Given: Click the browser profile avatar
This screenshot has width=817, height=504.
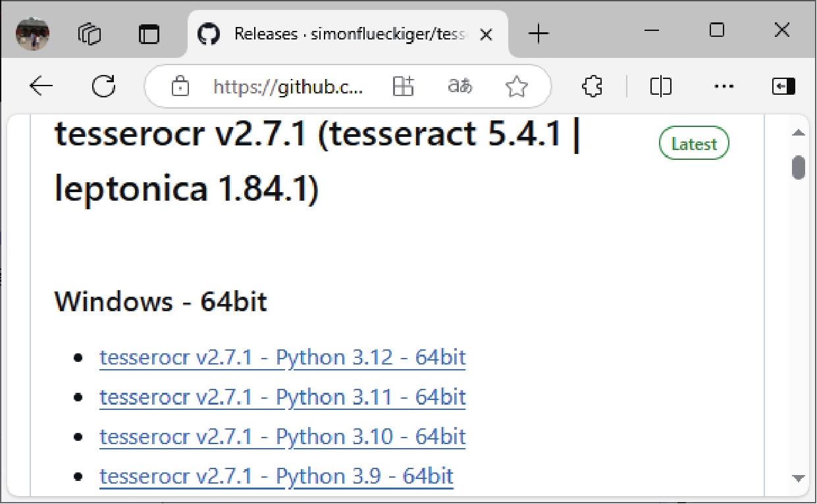Looking at the screenshot, I should coord(32,33).
